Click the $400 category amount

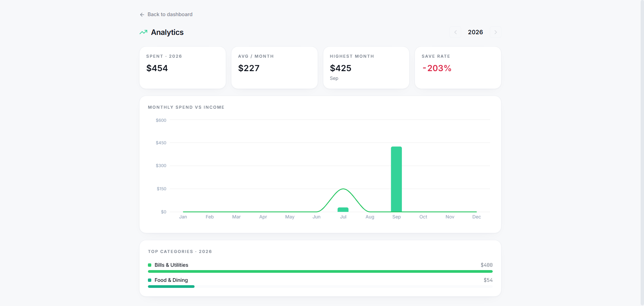(x=487, y=265)
